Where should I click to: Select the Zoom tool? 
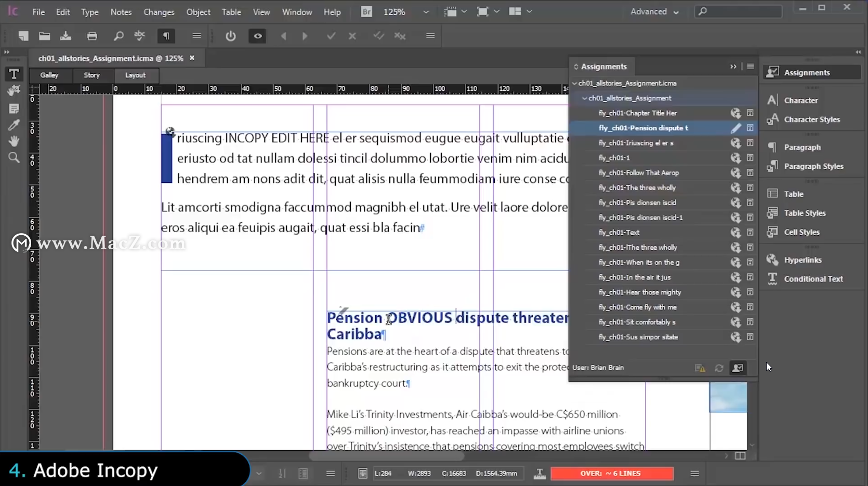point(14,157)
